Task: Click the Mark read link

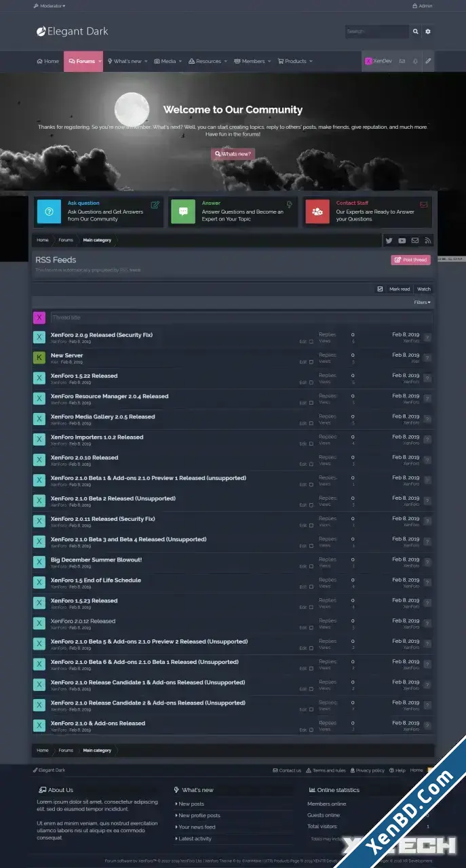Action: (x=400, y=289)
